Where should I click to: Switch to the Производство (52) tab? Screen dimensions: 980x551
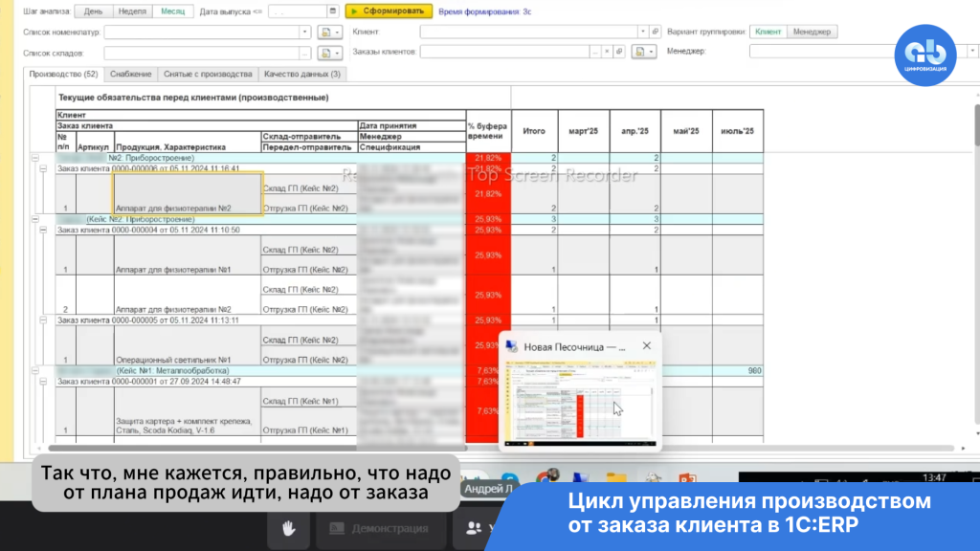click(64, 74)
